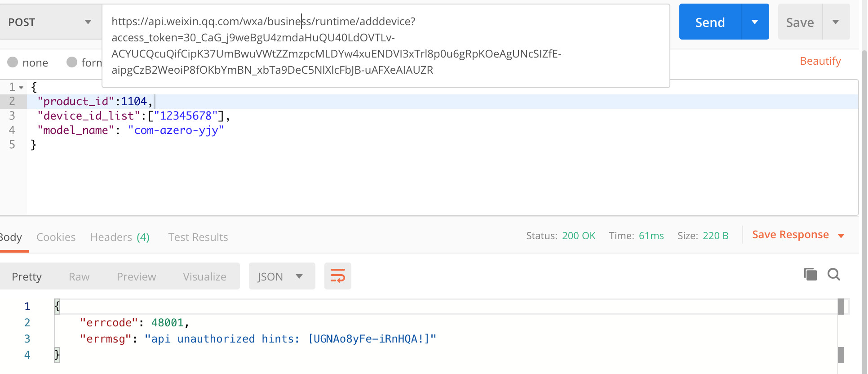Toggle line wrap in response viewer

point(338,276)
